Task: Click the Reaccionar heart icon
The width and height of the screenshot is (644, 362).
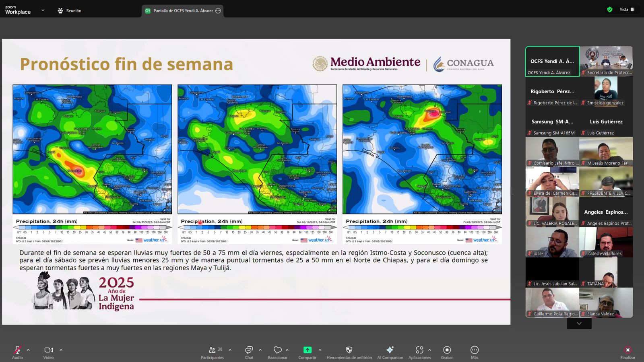Action: click(x=277, y=350)
